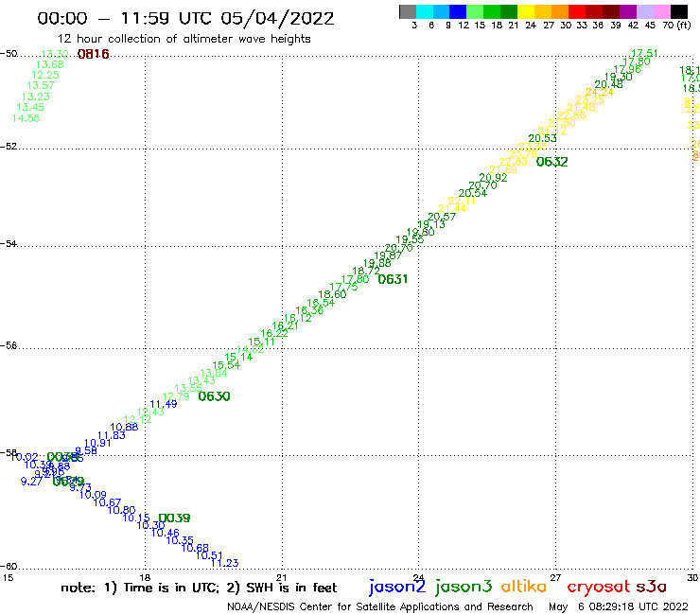700x615 pixels.
Task: Select the purple swatch in the color scale
Action: pos(628,11)
